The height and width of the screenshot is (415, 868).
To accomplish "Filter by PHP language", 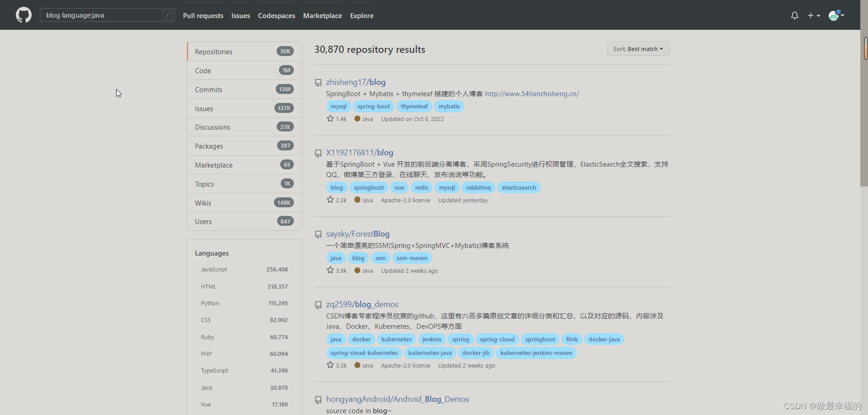I will (x=244, y=354).
